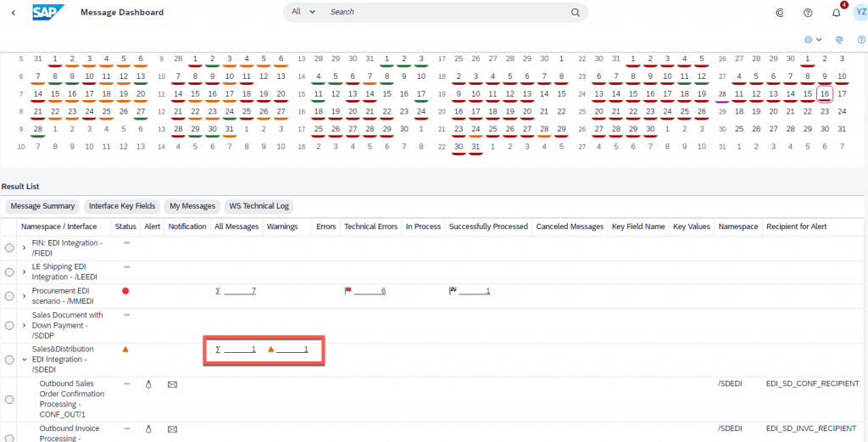Click the purple week number 28
This screenshot has width=868, height=442.
tap(722, 94)
